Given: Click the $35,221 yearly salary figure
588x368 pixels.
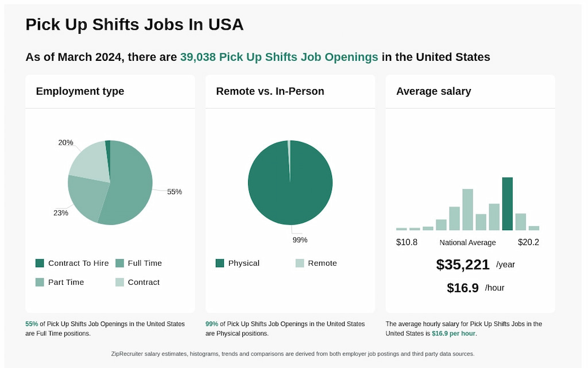Looking at the screenshot, I should [463, 265].
